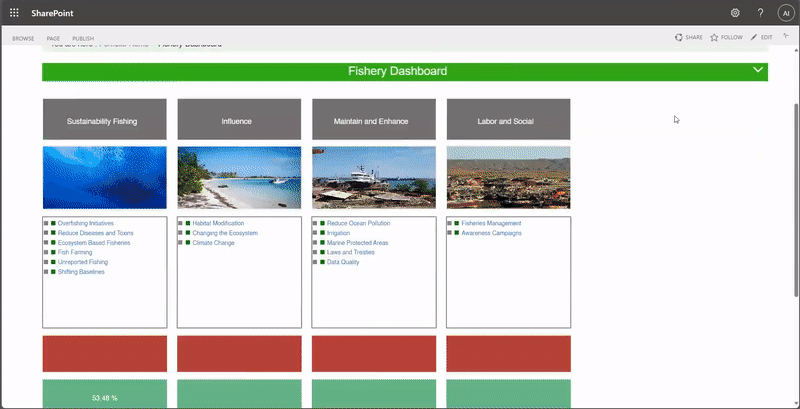Open the help question mark icon
This screenshot has height=409, width=800.
point(761,13)
